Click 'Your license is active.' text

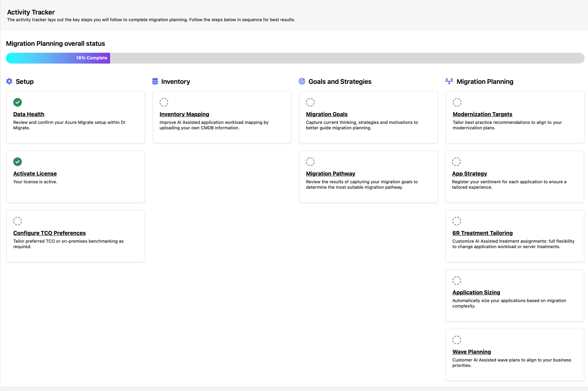(35, 182)
